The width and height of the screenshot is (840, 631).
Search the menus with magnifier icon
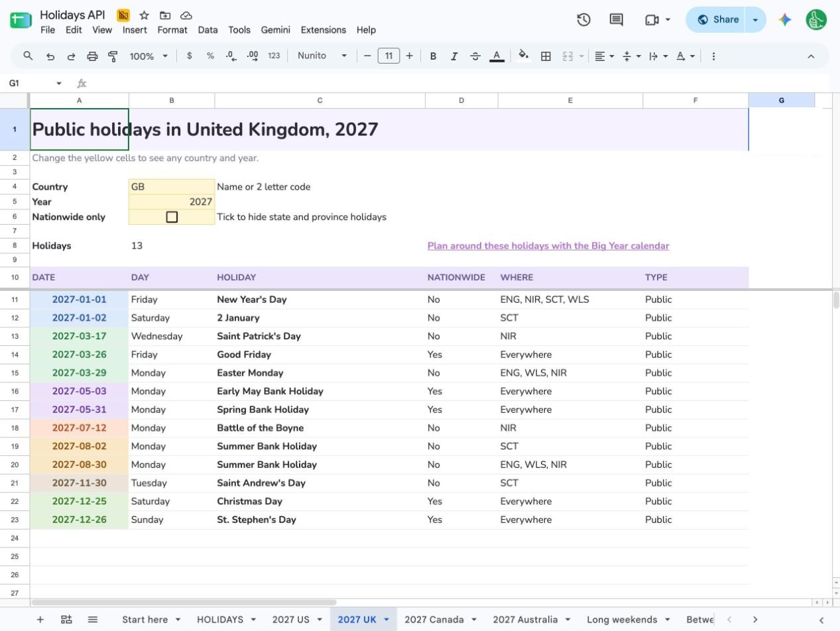(28, 56)
